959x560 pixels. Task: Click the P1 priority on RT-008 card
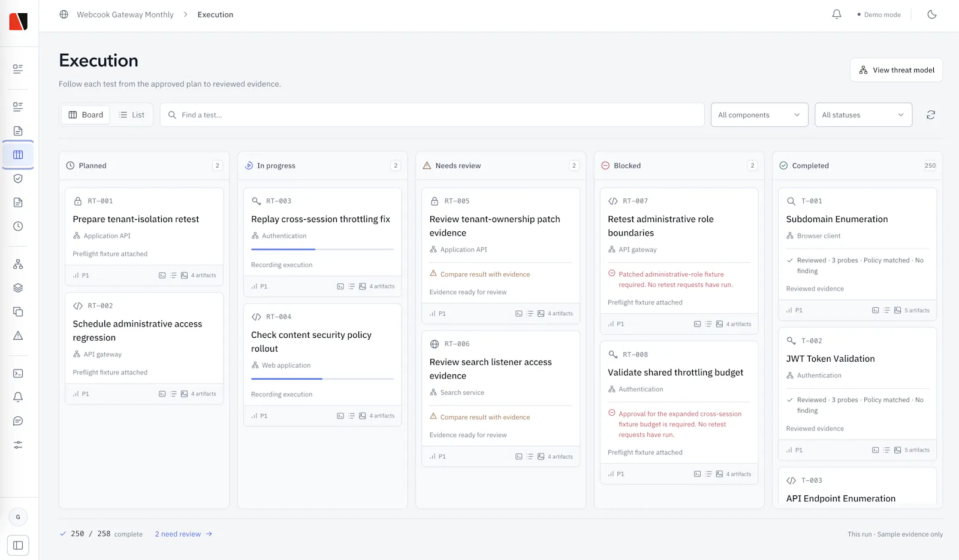click(616, 474)
